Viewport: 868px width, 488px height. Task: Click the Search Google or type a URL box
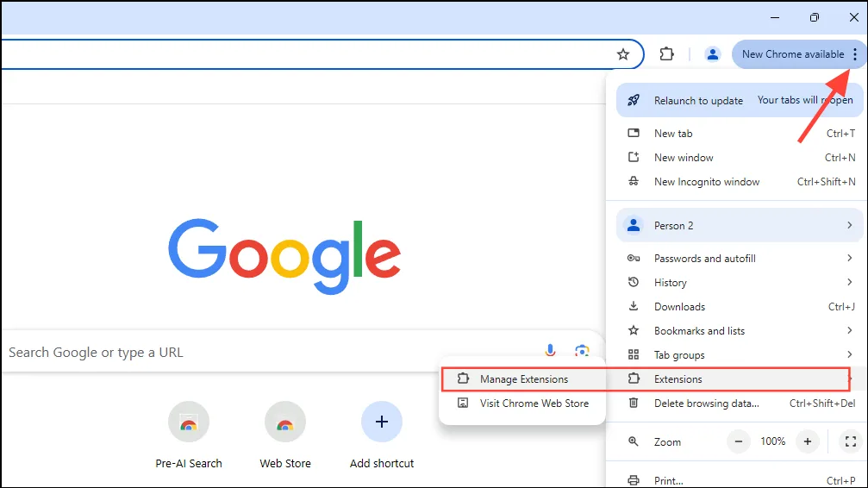click(x=302, y=351)
